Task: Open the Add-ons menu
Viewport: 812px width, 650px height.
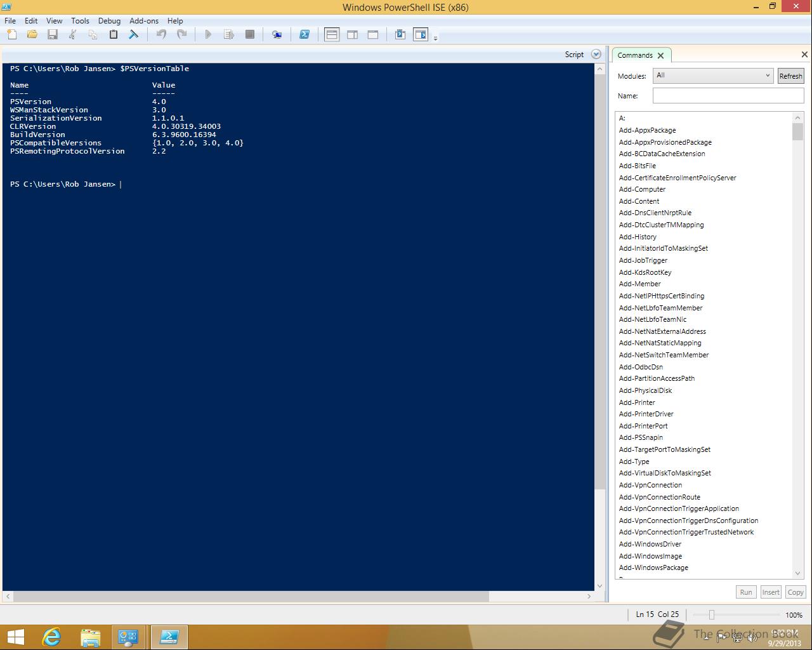Action: [x=144, y=20]
